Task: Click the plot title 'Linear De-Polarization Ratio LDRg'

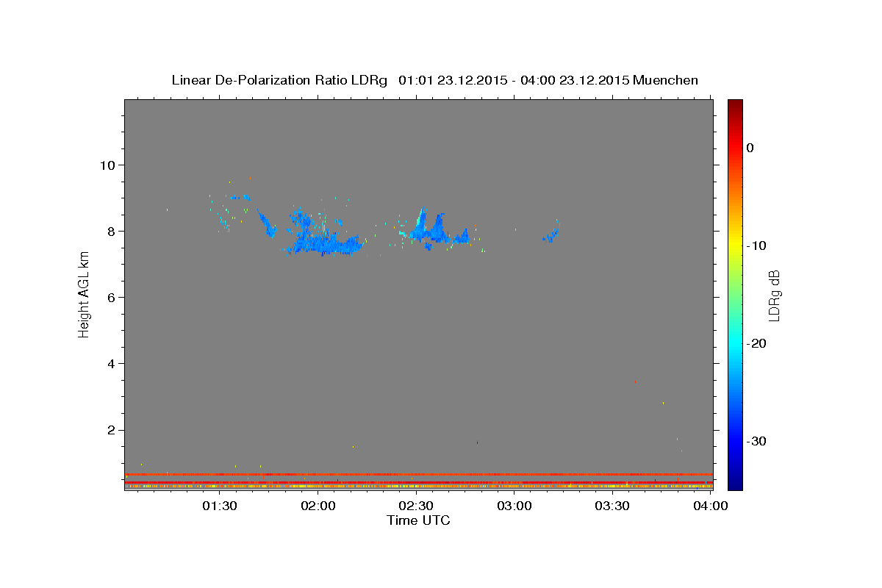Action: [279, 80]
